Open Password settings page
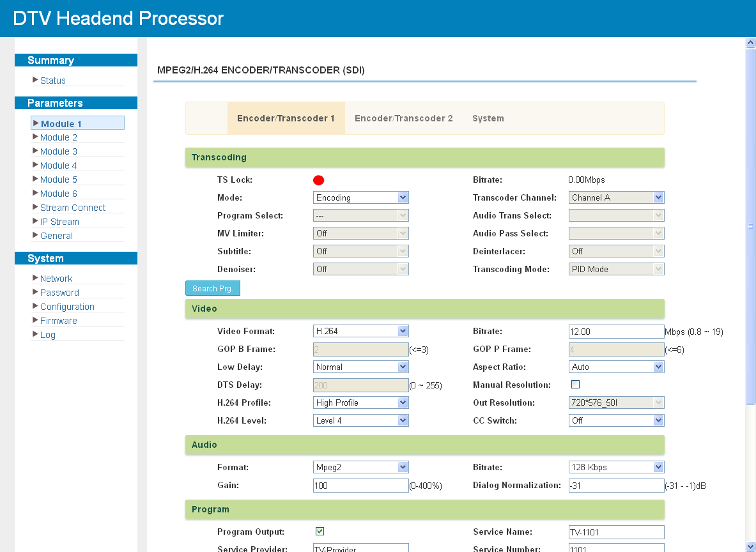This screenshot has width=756, height=552. pyautogui.click(x=59, y=293)
